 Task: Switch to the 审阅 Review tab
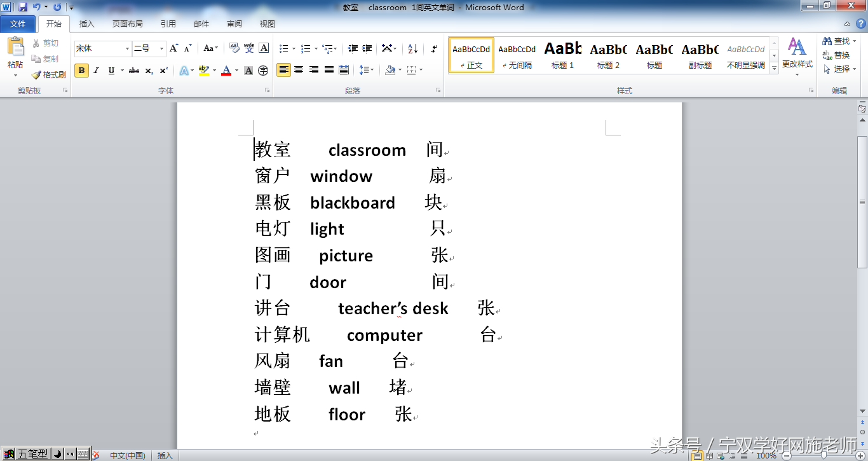point(234,24)
